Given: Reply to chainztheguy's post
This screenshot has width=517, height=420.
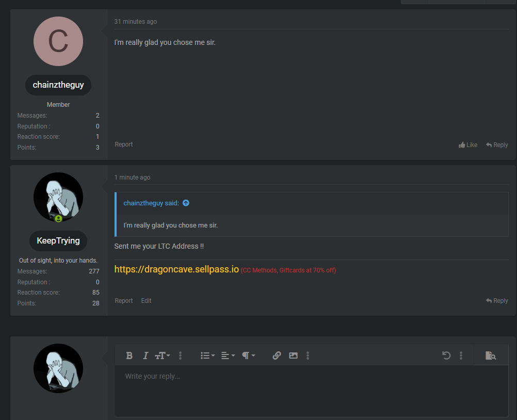Looking at the screenshot, I should tap(497, 144).
